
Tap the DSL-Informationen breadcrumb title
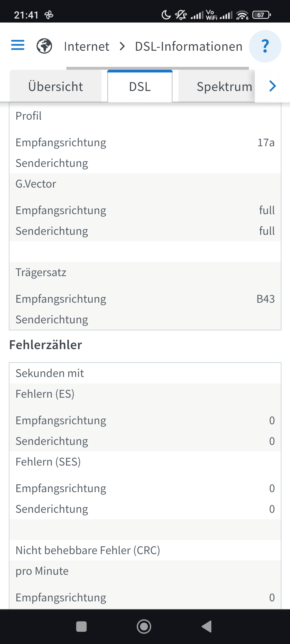(x=189, y=46)
